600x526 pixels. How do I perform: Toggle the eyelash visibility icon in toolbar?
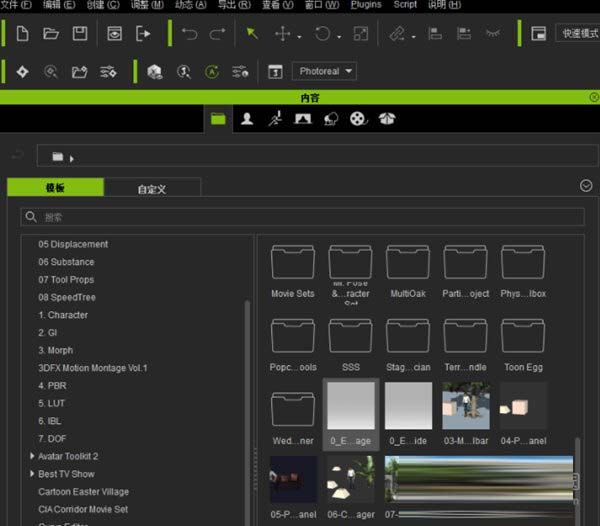click(x=492, y=34)
